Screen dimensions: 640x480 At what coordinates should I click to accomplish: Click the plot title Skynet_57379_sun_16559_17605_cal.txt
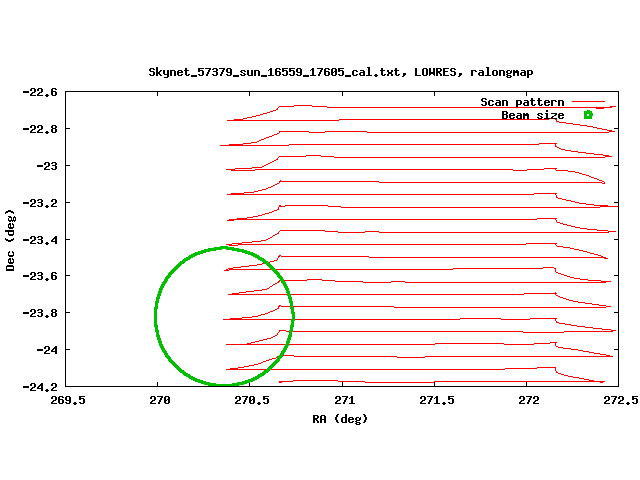[x=341, y=72]
